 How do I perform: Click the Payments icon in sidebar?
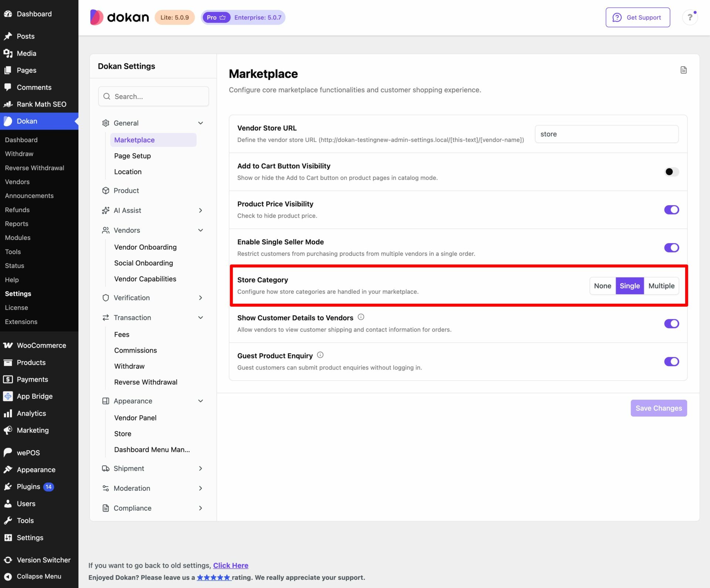8,379
